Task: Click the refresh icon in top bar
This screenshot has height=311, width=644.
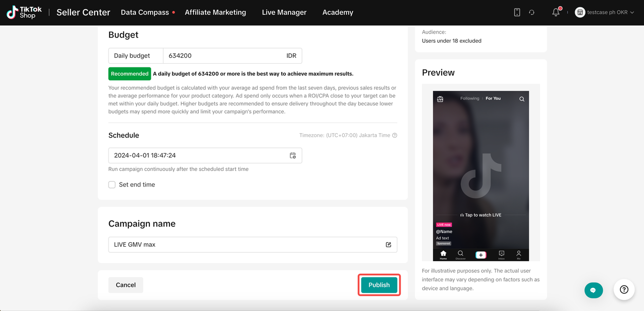Action: tap(532, 12)
